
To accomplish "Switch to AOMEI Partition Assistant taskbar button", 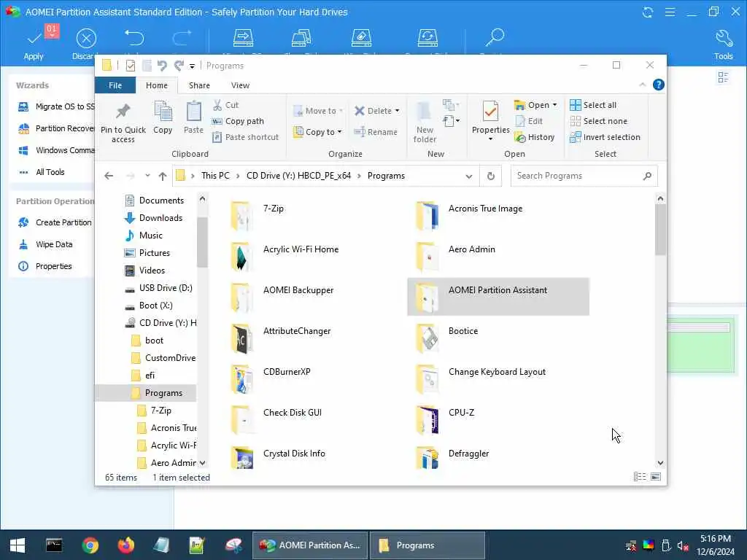I will click(309, 545).
